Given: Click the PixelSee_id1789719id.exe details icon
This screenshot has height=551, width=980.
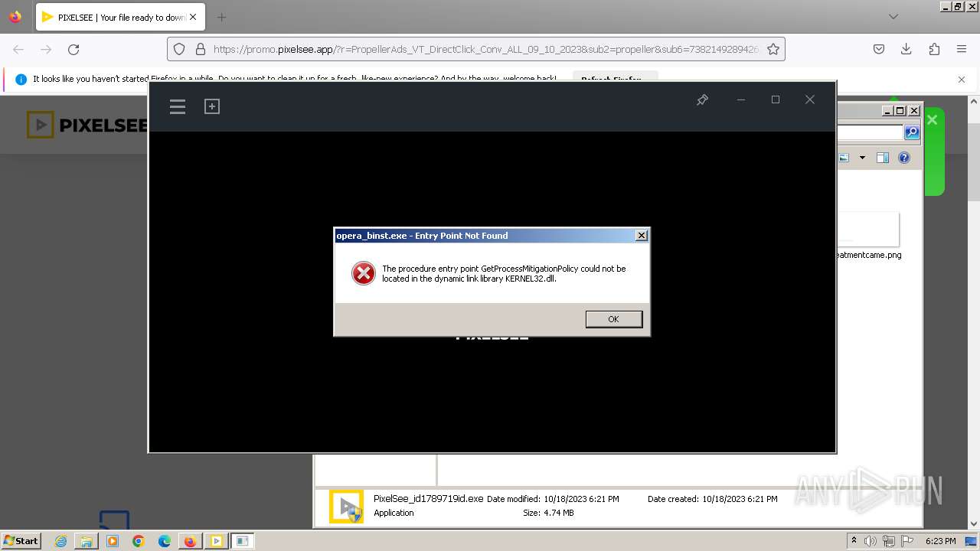Looking at the screenshot, I should [346, 507].
